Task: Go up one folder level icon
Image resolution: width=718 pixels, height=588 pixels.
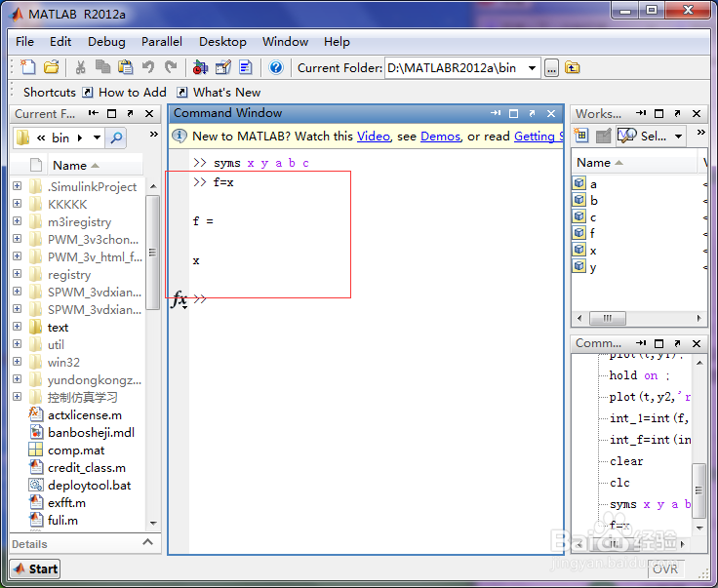Action: (x=572, y=67)
